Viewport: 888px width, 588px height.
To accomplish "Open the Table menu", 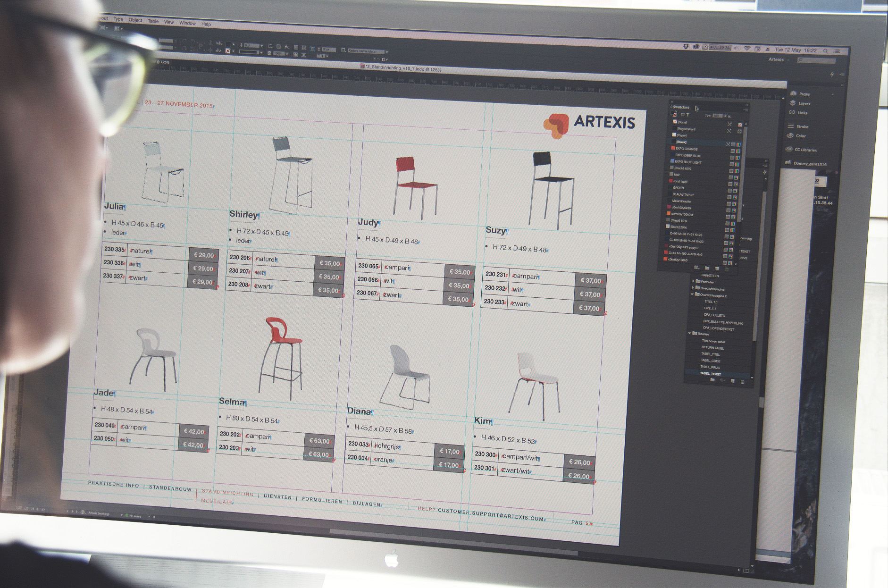I will (153, 21).
